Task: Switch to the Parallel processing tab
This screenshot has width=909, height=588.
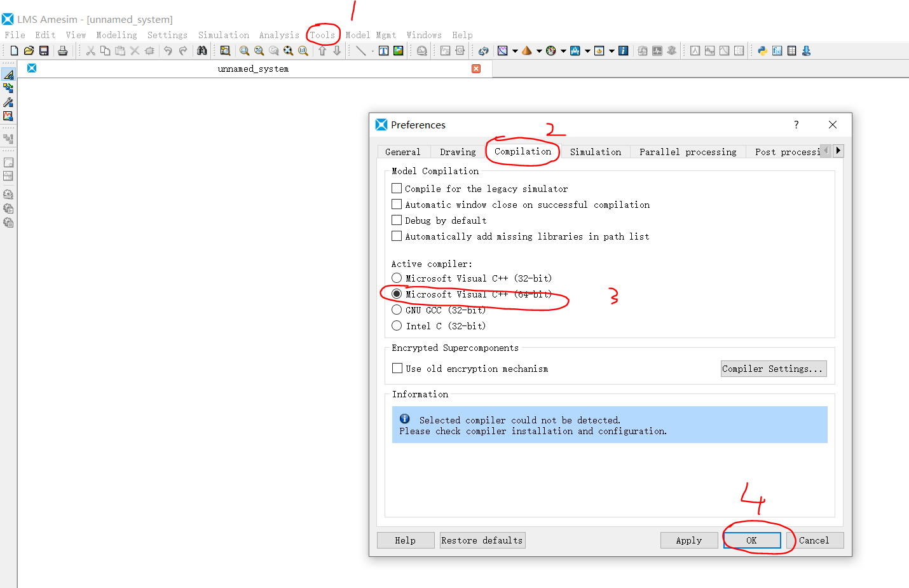Action: coord(687,151)
